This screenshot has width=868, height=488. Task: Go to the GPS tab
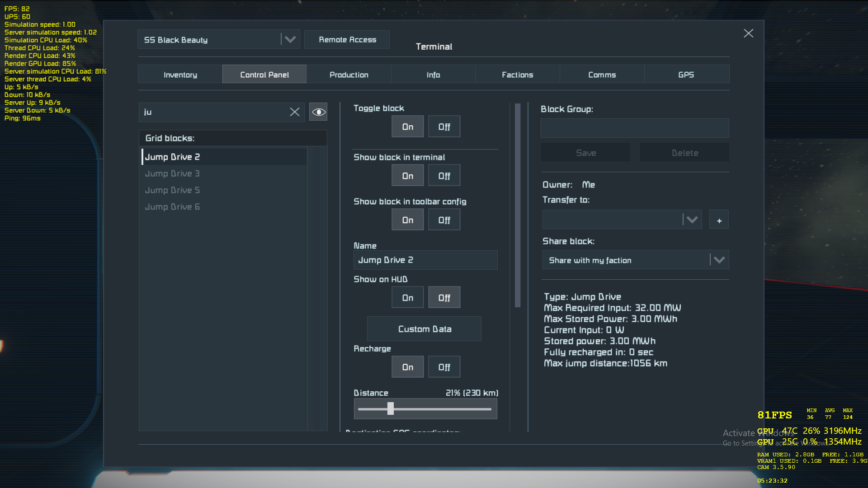click(686, 75)
